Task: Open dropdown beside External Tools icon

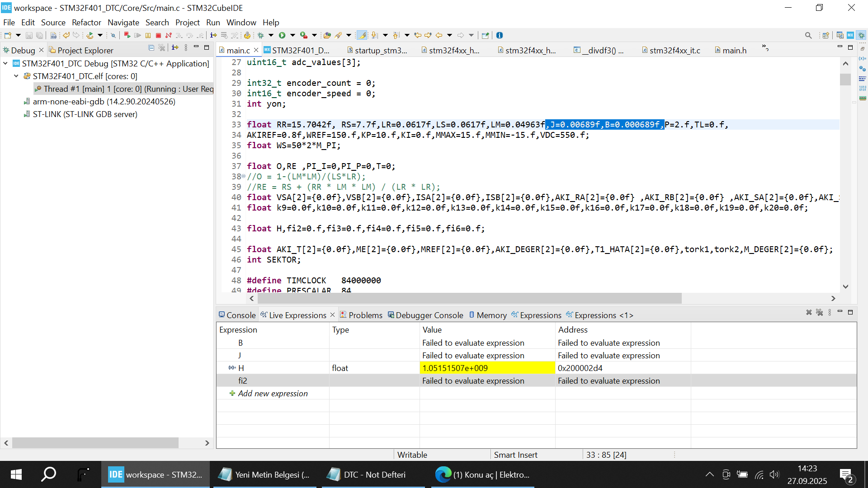Action: click(x=314, y=35)
